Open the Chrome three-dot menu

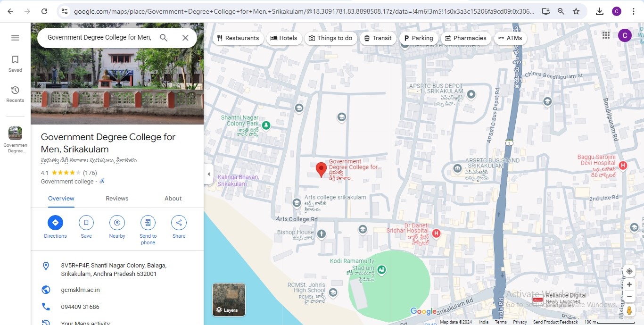(634, 11)
